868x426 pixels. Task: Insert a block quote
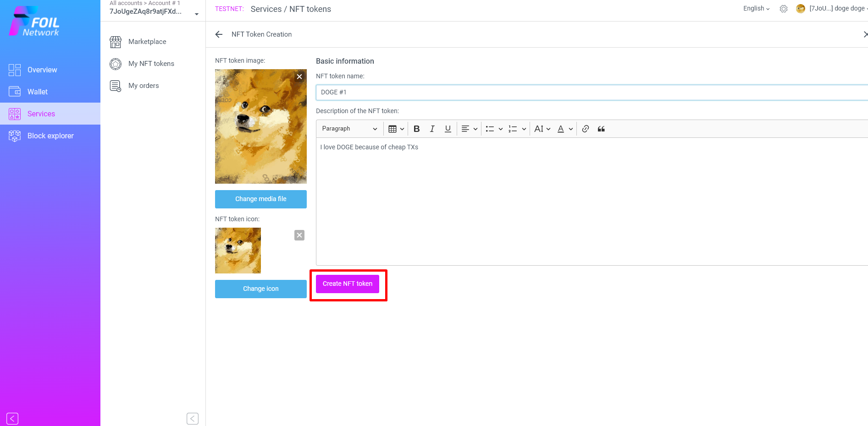point(601,129)
